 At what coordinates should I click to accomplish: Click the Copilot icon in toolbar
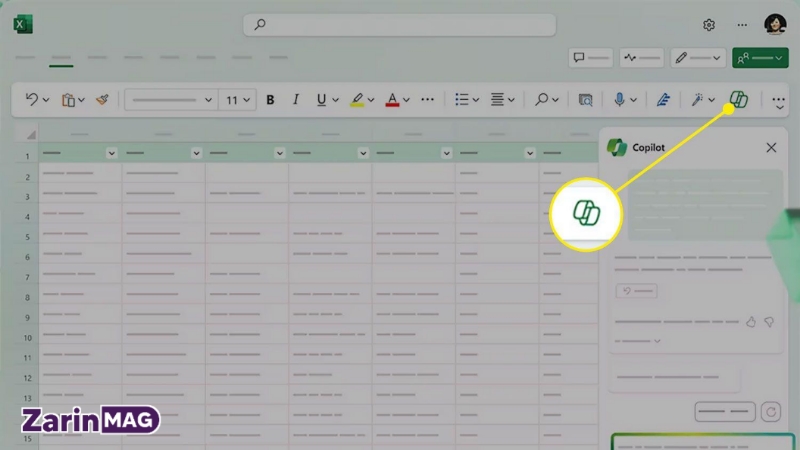pyautogui.click(x=738, y=99)
